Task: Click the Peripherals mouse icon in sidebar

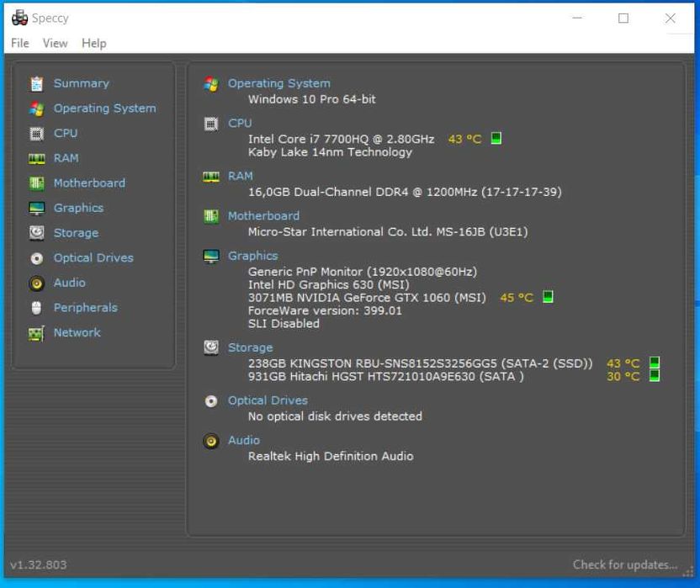Action: click(x=37, y=308)
